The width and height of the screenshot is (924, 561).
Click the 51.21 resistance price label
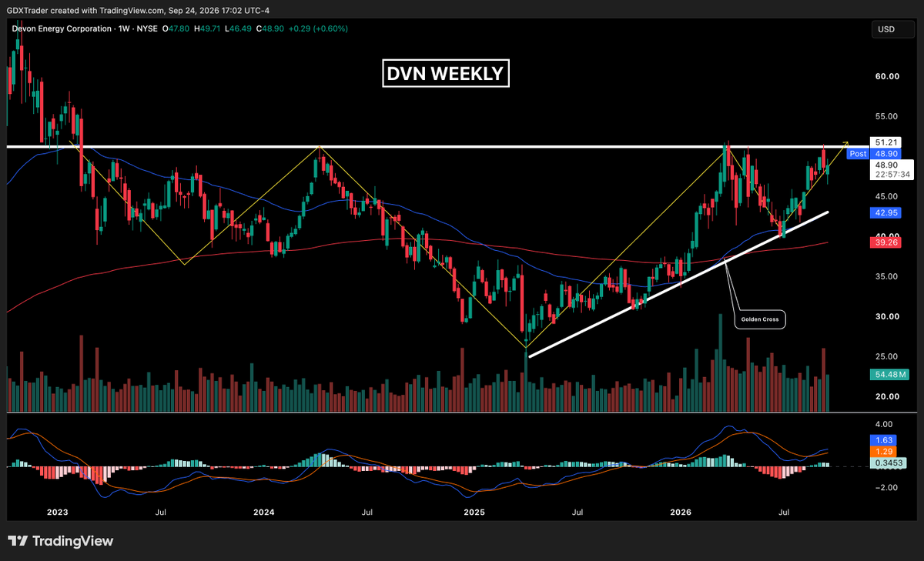pos(886,142)
